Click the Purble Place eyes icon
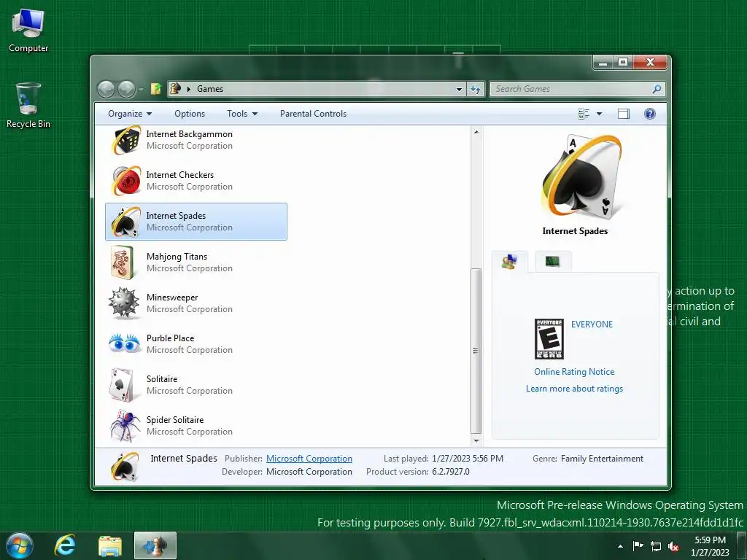This screenshot has width=747, height=560. coord(124,343)
